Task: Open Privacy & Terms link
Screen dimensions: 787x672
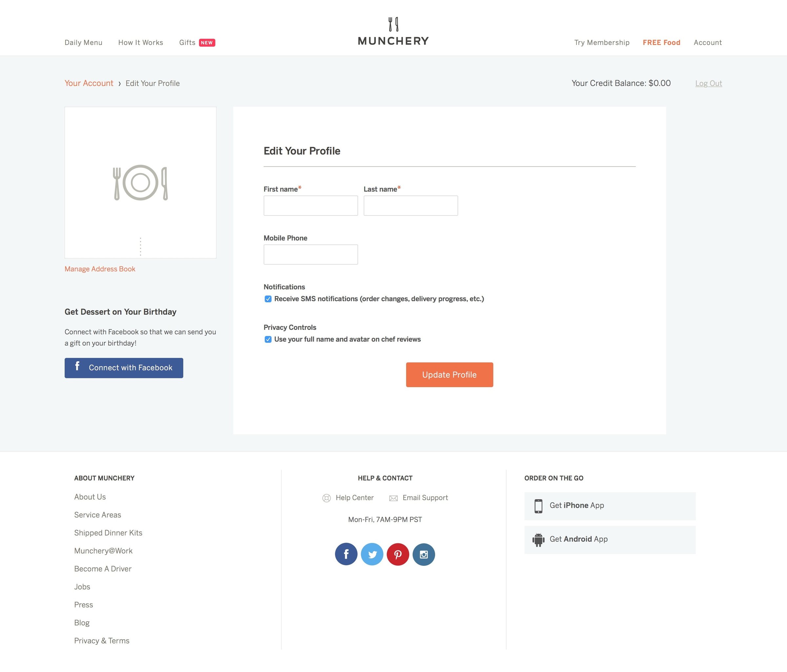Action: coord(102,641)
